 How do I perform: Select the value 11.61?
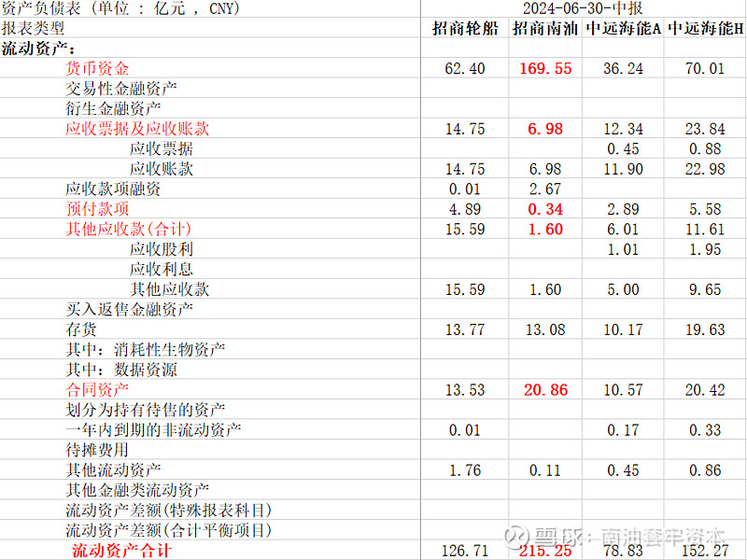(x=705, y=229)
